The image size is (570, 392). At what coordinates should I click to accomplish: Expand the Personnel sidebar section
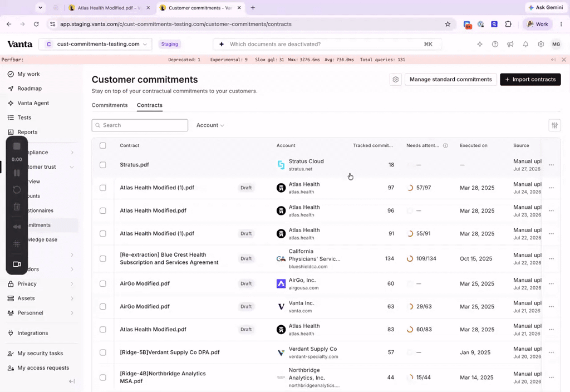pyautogui.click(x=72, y=313)
